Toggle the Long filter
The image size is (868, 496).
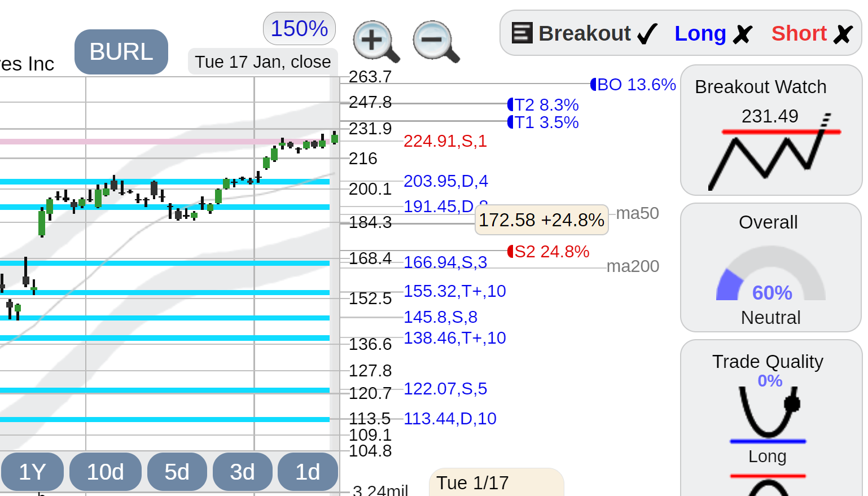click(713, 34)
